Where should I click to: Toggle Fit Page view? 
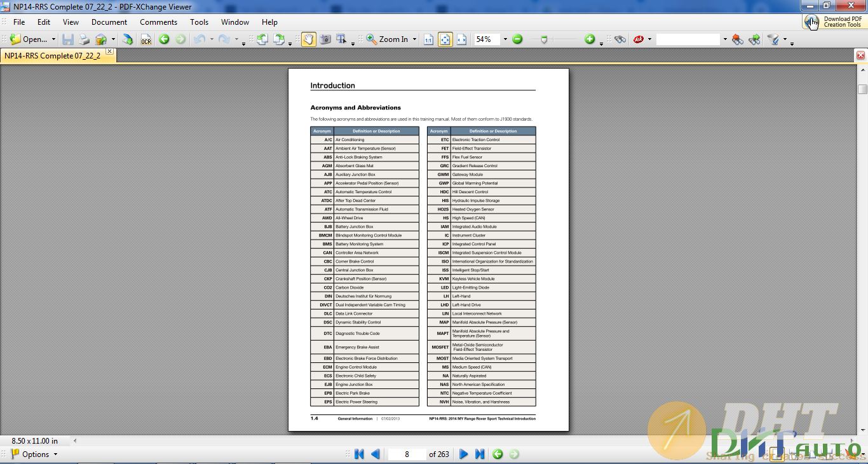pyautogui.click(x=445, y=39)
